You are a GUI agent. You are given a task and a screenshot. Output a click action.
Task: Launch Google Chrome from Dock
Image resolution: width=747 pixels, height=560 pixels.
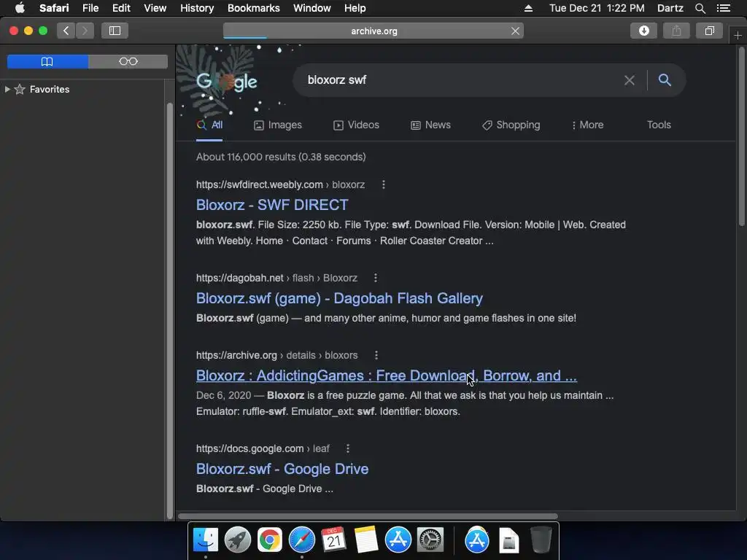coord(270,540)
